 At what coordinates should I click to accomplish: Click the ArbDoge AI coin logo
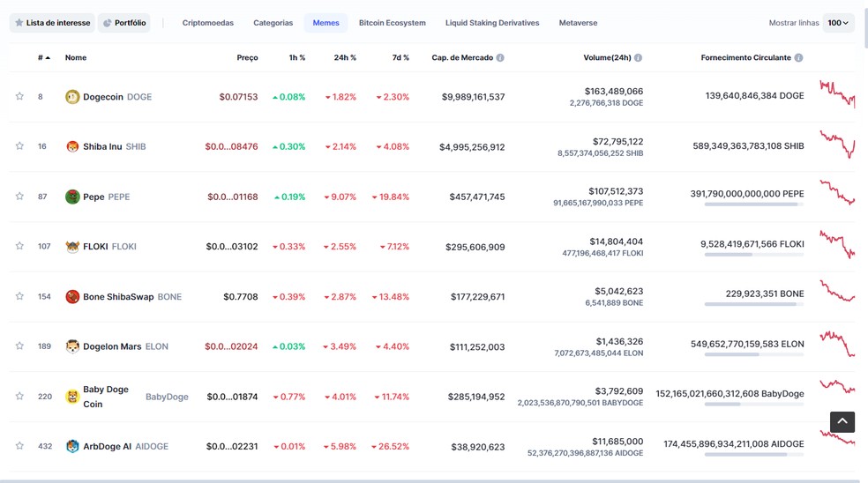72,446
